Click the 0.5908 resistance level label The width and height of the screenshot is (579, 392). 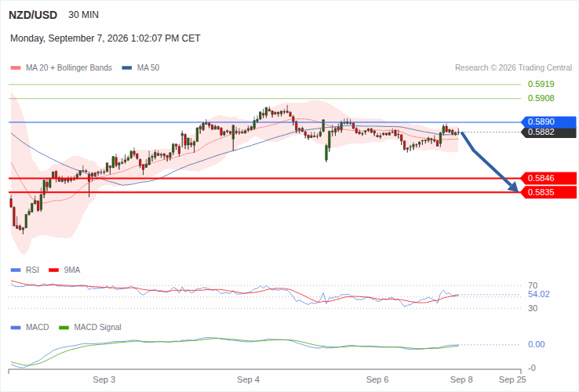[541, 98]
